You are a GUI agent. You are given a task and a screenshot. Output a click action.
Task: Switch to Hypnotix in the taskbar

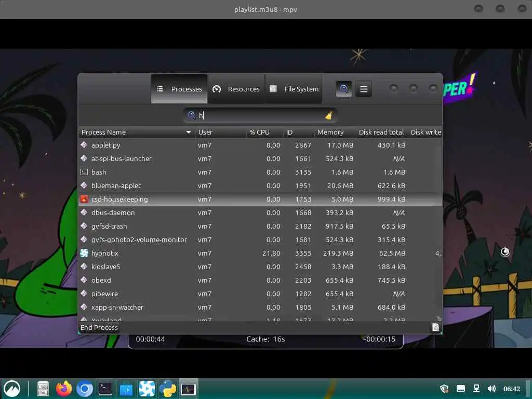(147, 389)
